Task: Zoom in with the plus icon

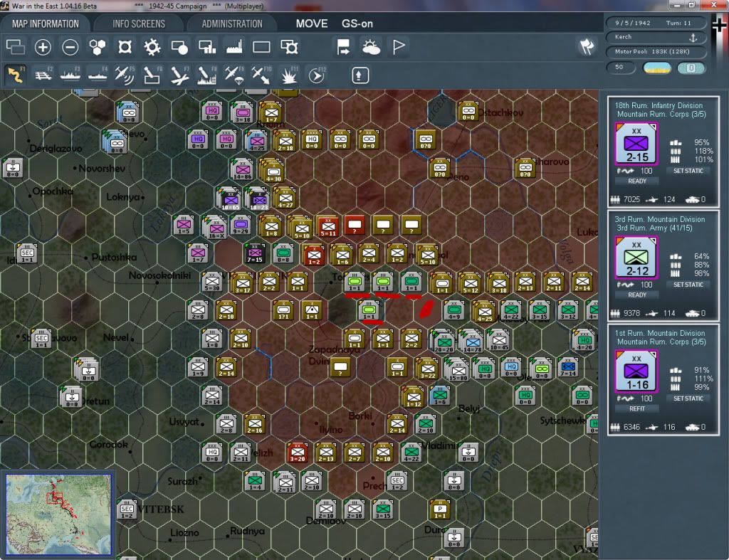Action: pos(43,47)
